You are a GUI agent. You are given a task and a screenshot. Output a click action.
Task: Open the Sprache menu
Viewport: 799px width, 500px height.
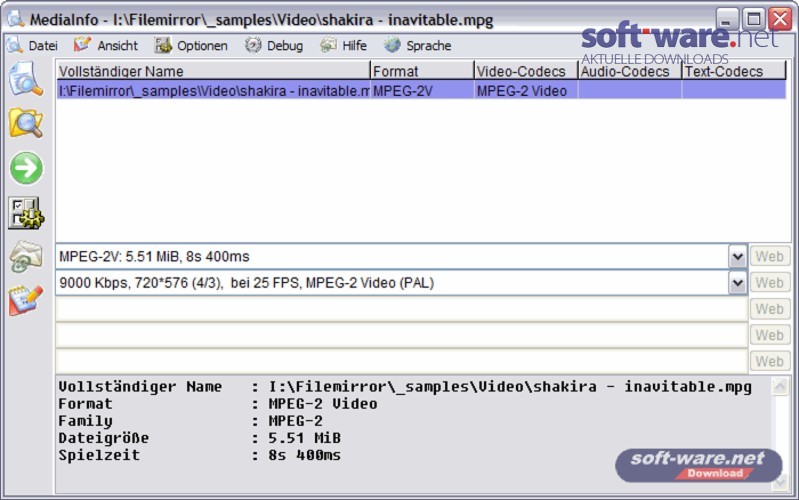418,45
